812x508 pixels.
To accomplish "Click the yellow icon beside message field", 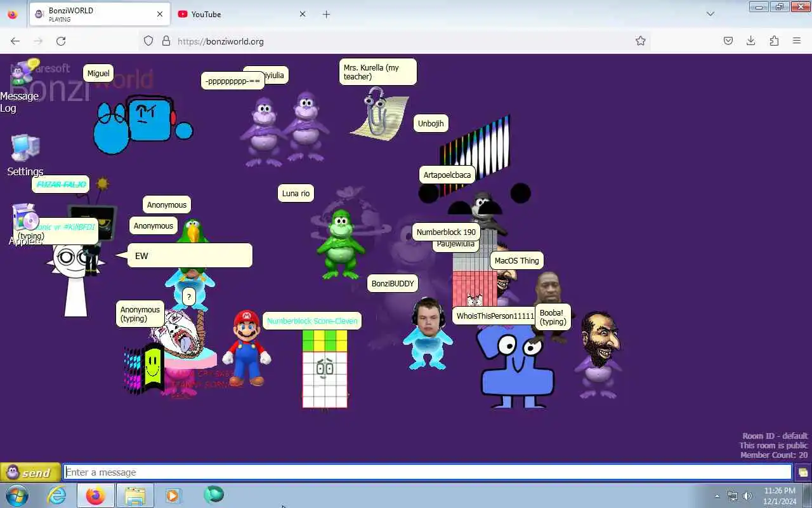I will [803, 472].
